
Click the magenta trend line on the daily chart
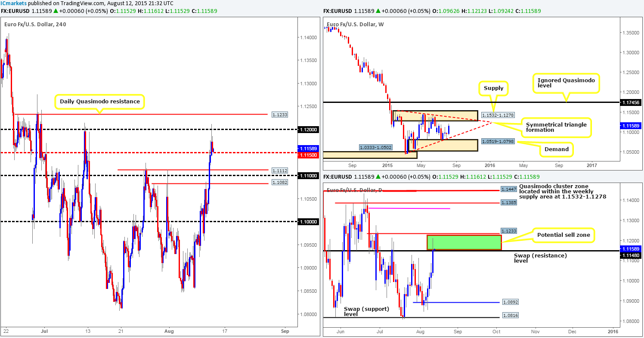point(409,208)
